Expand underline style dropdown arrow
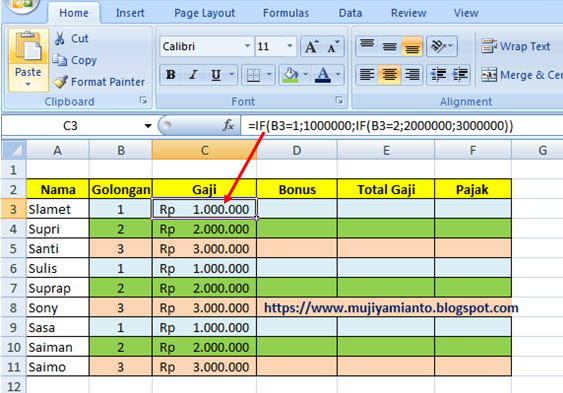This screenshot has height=393, width=563. point(232,75)
